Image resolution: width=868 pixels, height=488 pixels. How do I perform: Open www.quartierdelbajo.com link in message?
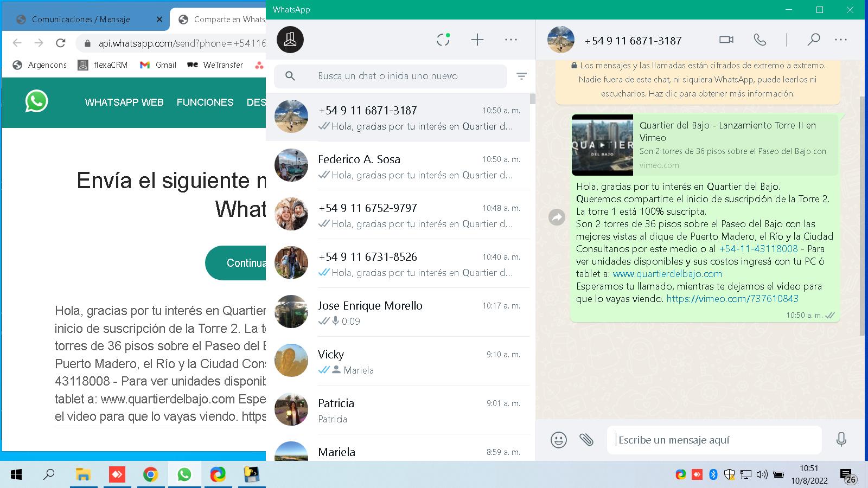(667, 274)
